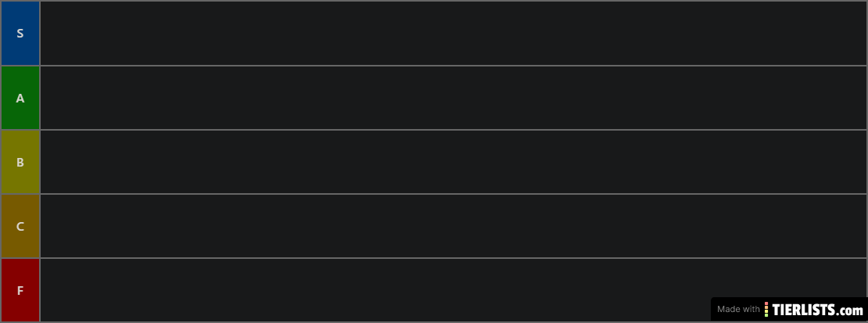Click the letter F in tier header

[20, 290]
